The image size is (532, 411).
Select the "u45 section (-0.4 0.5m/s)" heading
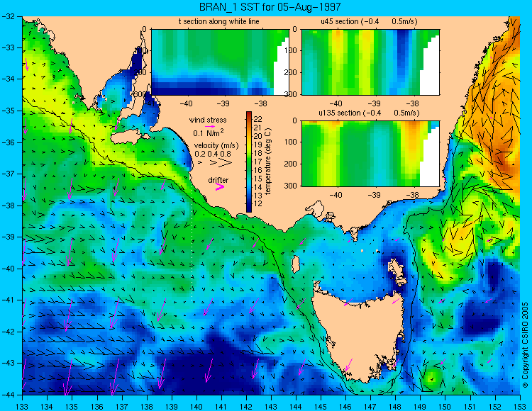369,22
